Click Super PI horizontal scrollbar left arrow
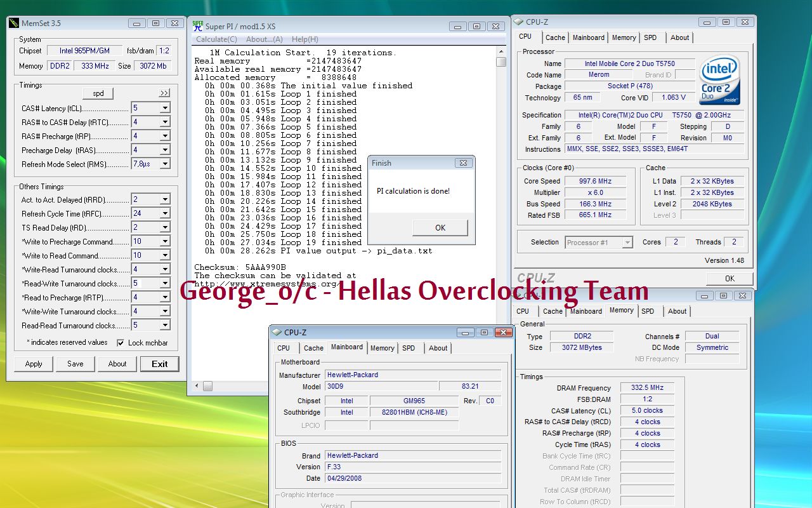Screen dimensions: 812x508 point(197,385)
